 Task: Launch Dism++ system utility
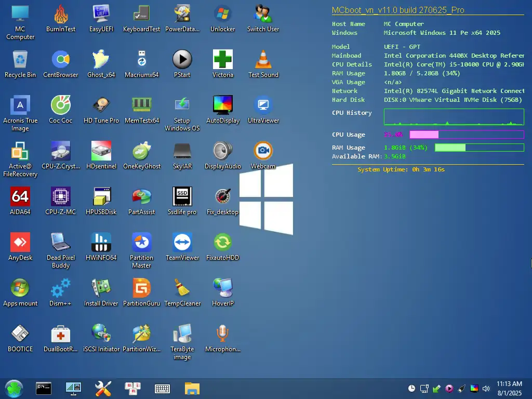(60, 288)
